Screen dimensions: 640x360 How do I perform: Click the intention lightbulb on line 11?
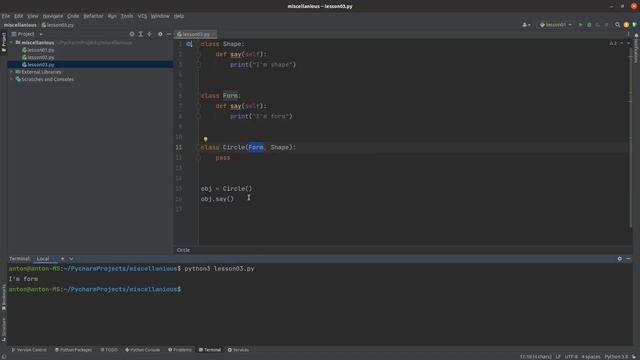[205, 140]
